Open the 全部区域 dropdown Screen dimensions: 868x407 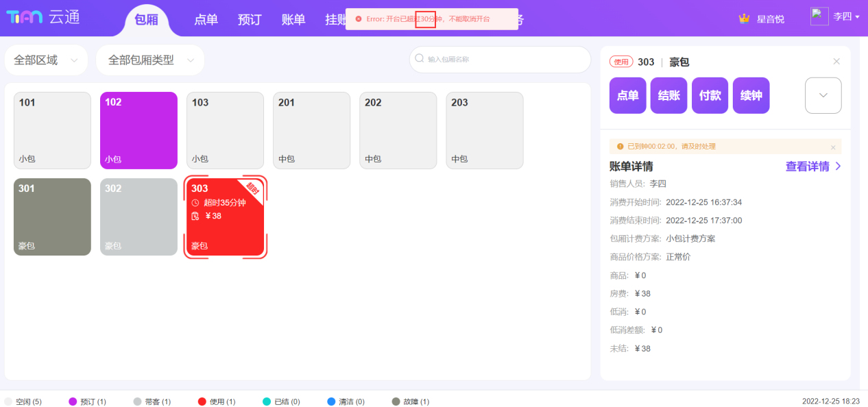(46, 60)
